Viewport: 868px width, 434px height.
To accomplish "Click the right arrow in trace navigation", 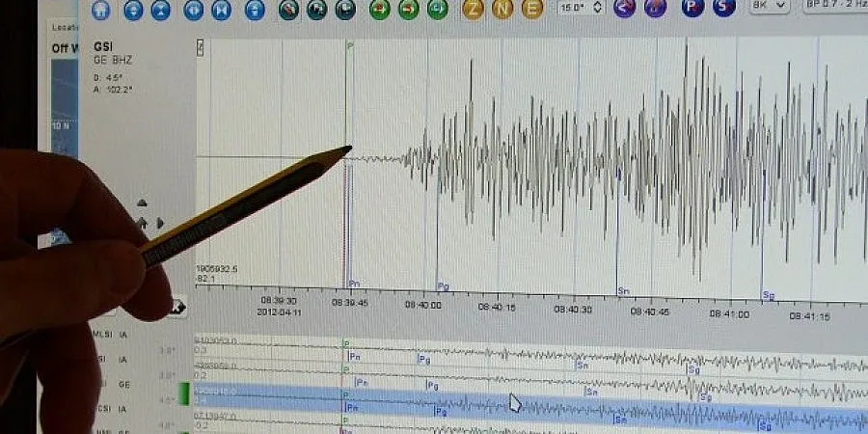I will (x=160, y=223).
